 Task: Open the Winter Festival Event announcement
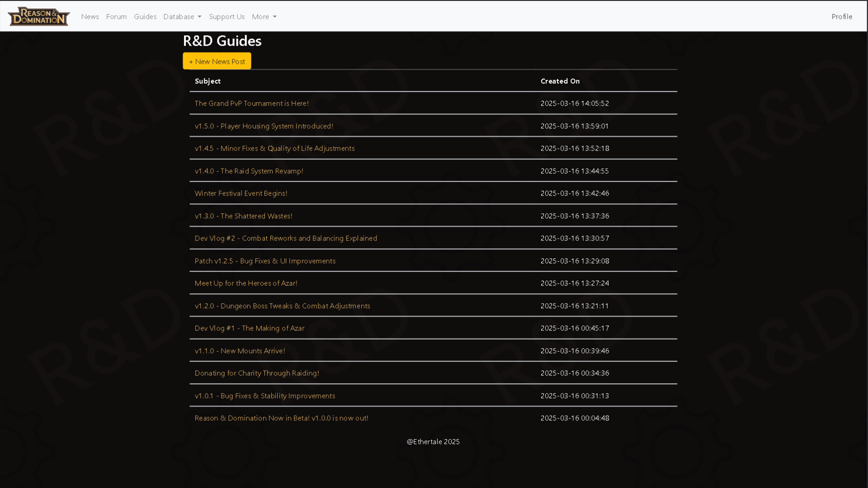[241, 193]
